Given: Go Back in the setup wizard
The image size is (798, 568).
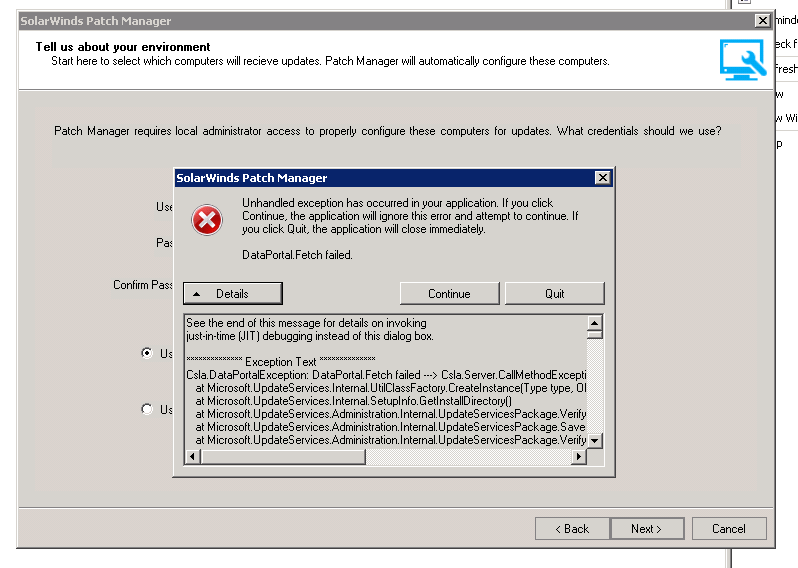Looking at the screenshot, I should pyautogui.click(x=572, y=529).
